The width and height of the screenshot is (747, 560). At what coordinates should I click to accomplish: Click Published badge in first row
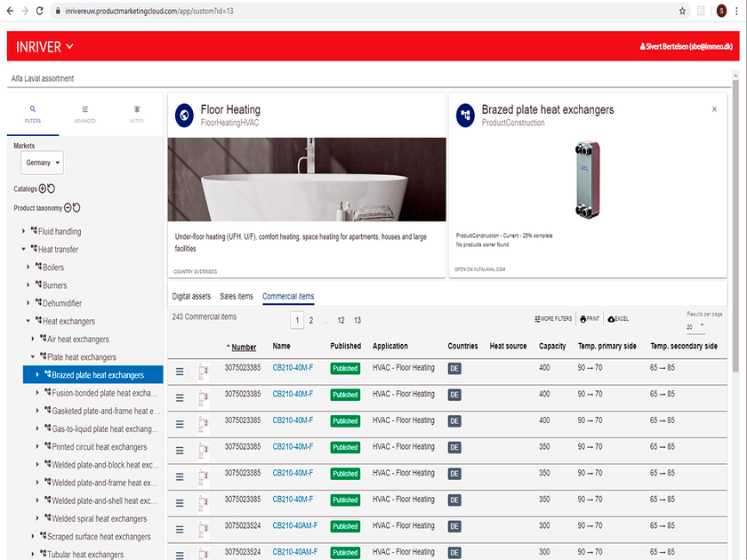345,369
